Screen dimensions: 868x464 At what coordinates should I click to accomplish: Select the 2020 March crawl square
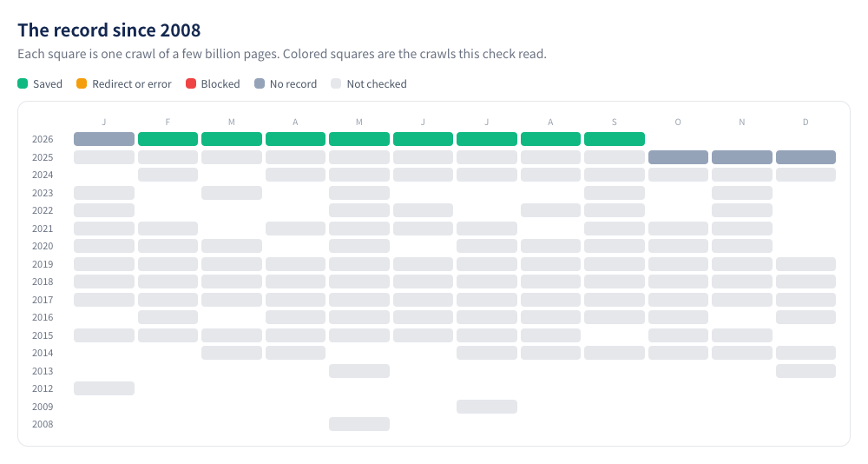tap(232, 246)
